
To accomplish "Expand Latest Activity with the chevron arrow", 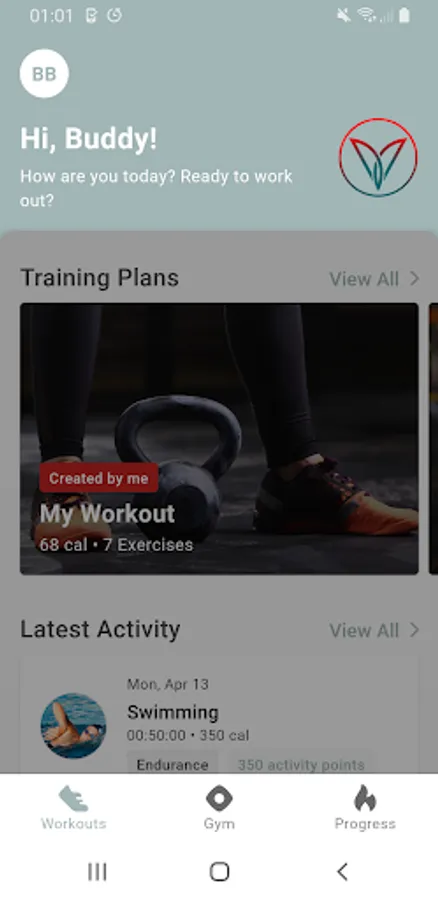I will [x=414, y=630].
